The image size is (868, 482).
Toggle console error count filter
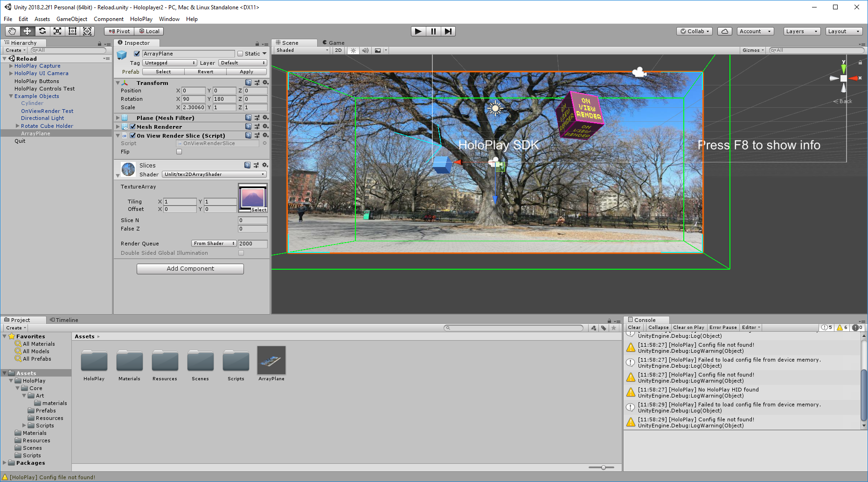pyautogui.click(x=858, y=328)
